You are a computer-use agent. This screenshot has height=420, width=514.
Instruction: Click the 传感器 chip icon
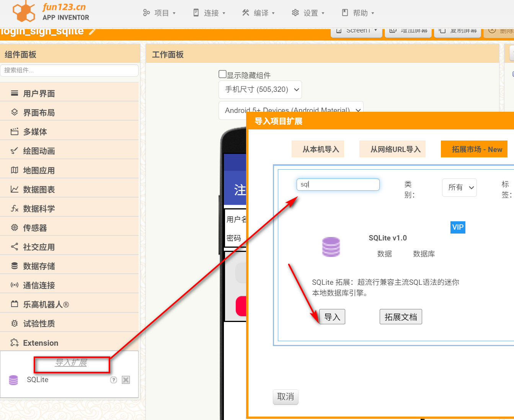(x=15, y=228)
